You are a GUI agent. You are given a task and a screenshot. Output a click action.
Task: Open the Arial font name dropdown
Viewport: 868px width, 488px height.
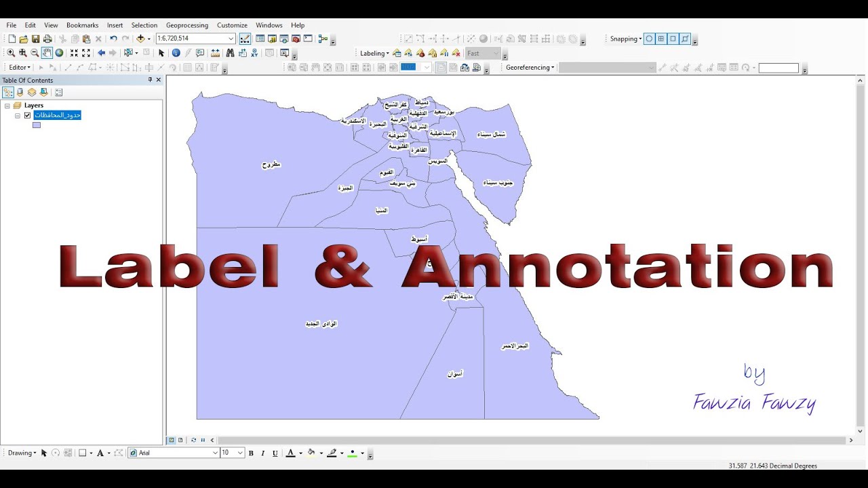[x=216, y=453]
